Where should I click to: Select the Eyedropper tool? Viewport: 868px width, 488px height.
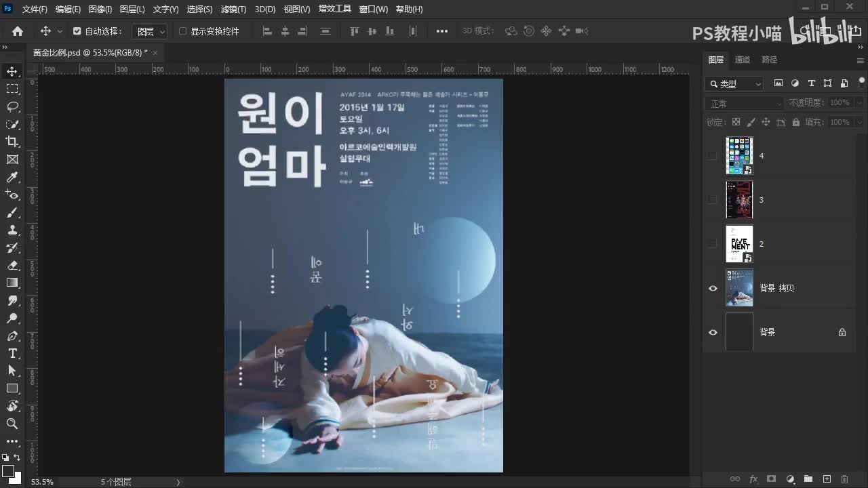click(12, 177)
